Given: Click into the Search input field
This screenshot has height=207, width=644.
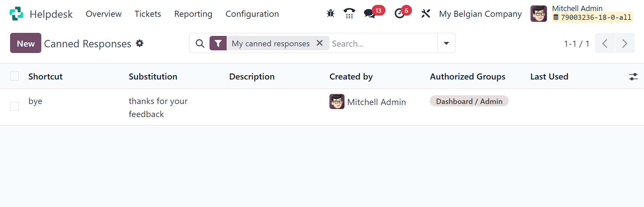Looking at the screenshot, I should coord(383,43).
